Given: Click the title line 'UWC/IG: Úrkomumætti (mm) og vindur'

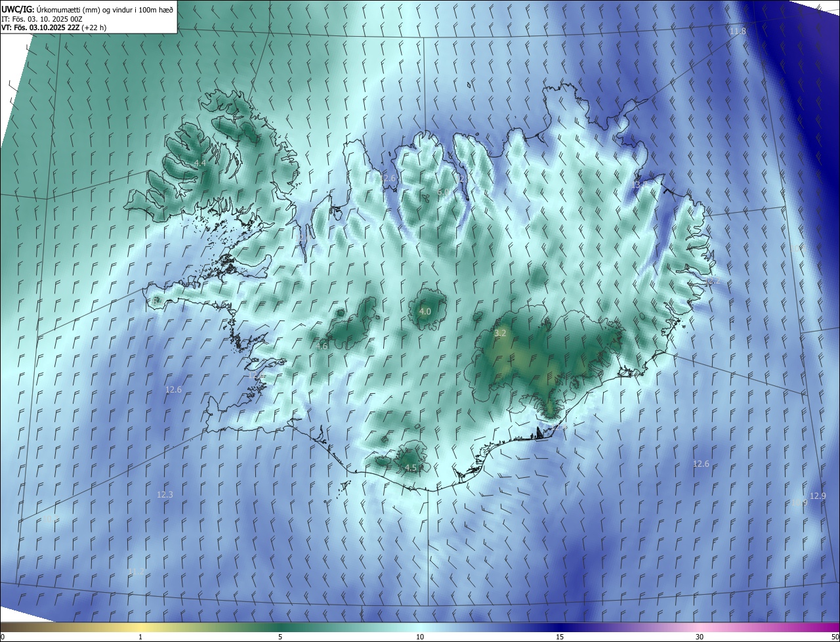Looking at the screenshot, I should pos(88,9).
